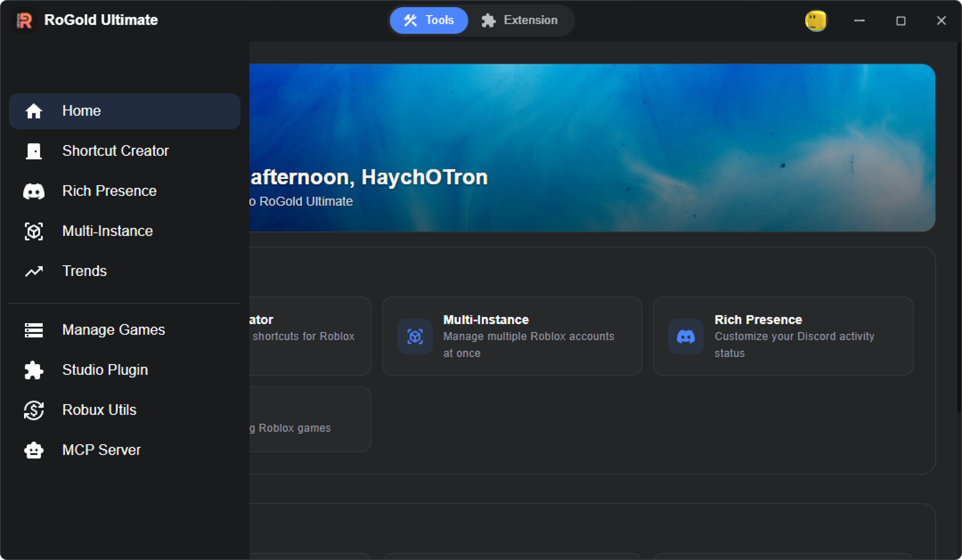Open the Multi-Instance card about multiple Roblox accounts
Image resolution: width=962 pixels, height=560 pixels.
[512, 336]
